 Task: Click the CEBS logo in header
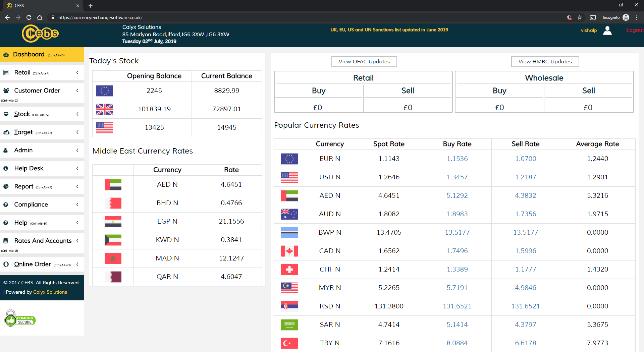point(40,34)
